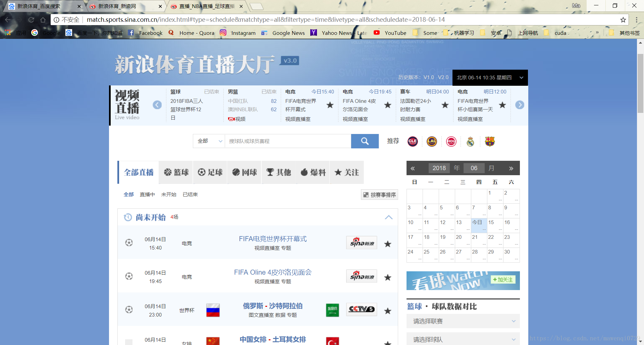Click the +加关注 follow button

[503, 280]
